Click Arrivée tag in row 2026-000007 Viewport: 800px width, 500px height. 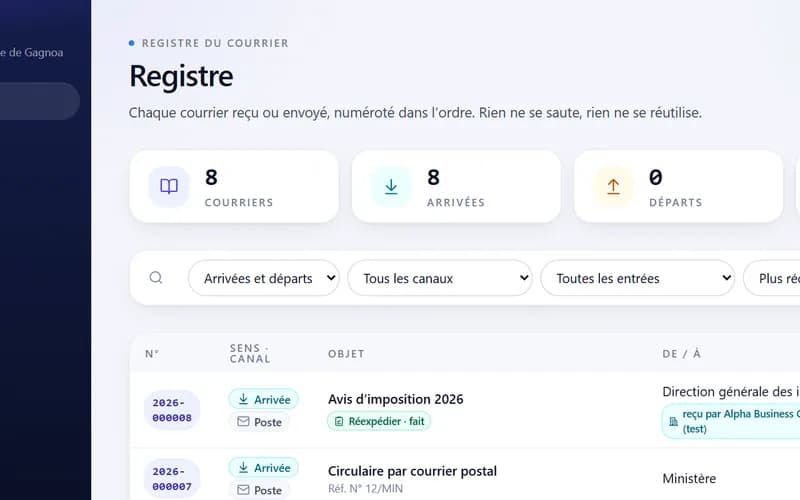click(264, 467)
